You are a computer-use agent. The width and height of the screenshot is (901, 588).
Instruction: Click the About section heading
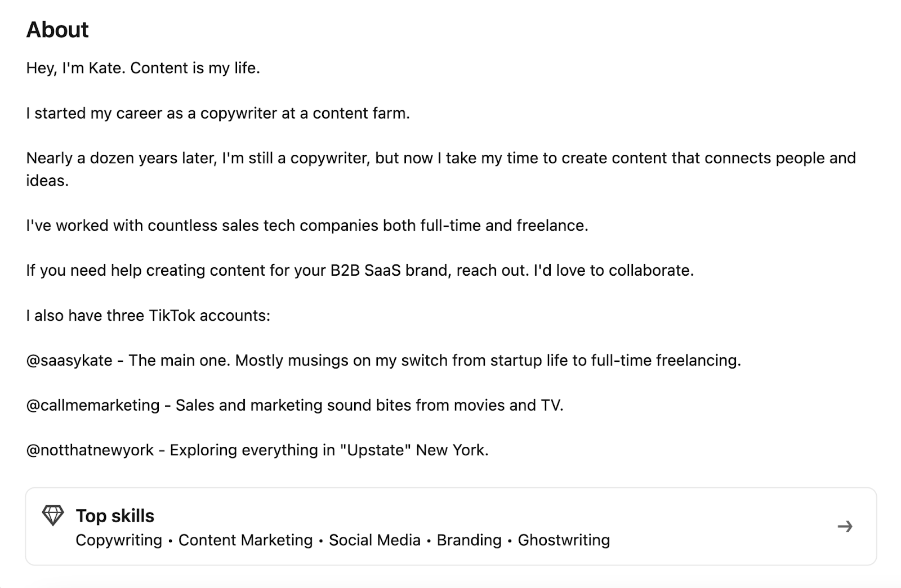pos(57,29)
